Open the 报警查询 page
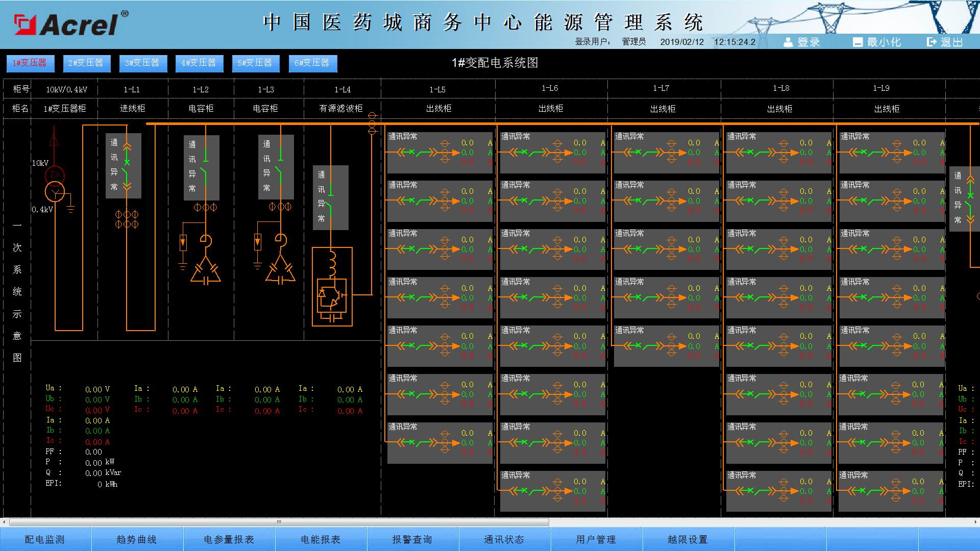 (412, 539)
